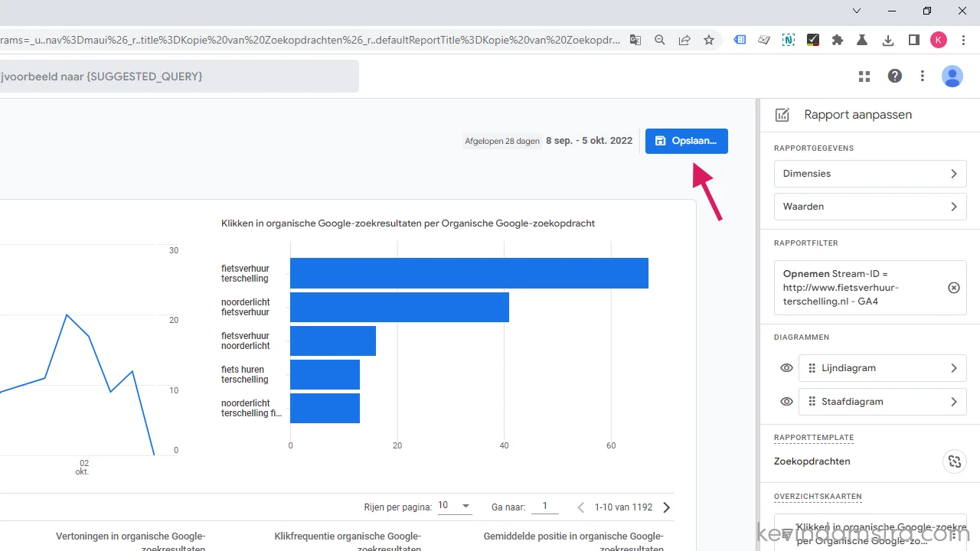Open Chrome Labs flask icon
Image resolution: width=980 pixels, height=551 pixels.
pos(862,40)
